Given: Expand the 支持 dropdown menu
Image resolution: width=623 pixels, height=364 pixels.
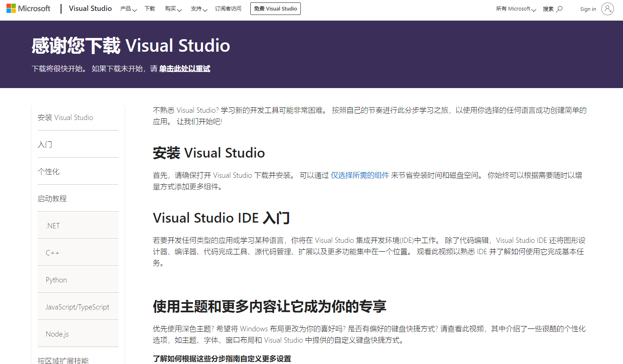Looking at the screenshot, I should 199,9.
